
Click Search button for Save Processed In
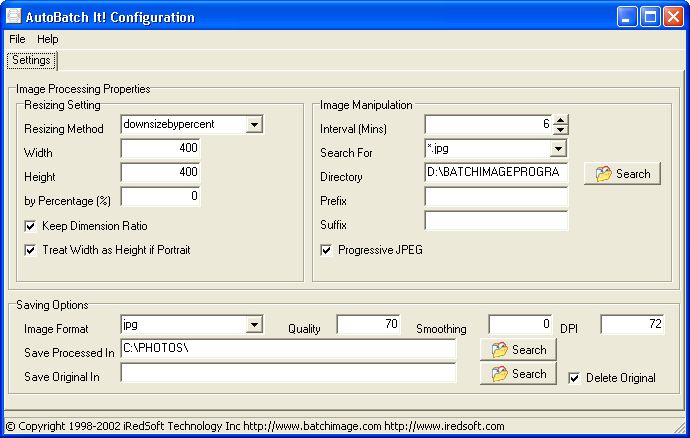point(518,350)
